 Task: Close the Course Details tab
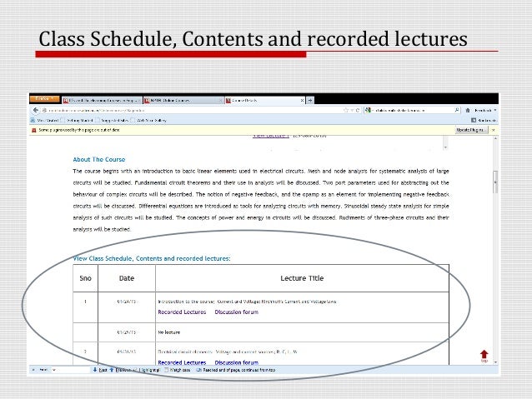click(x=302, y=100)
